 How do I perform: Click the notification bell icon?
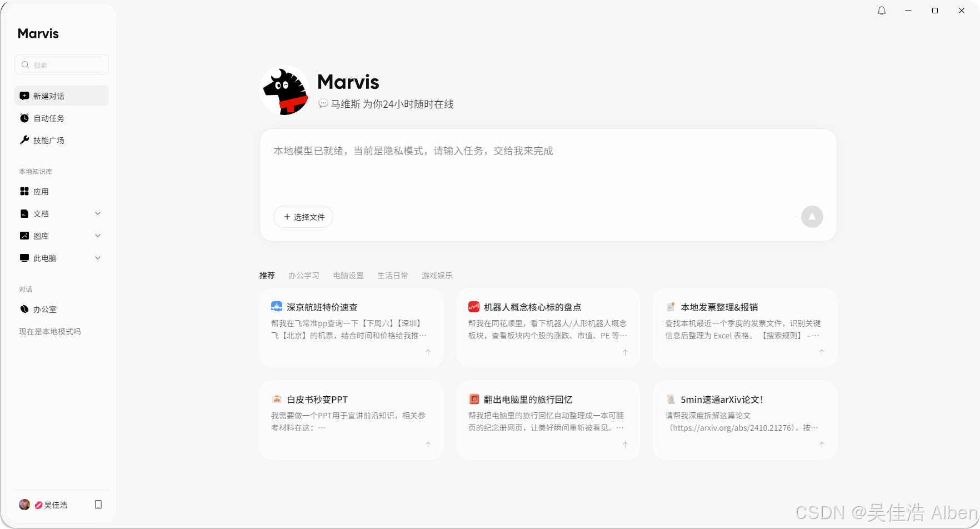(882, 11)
